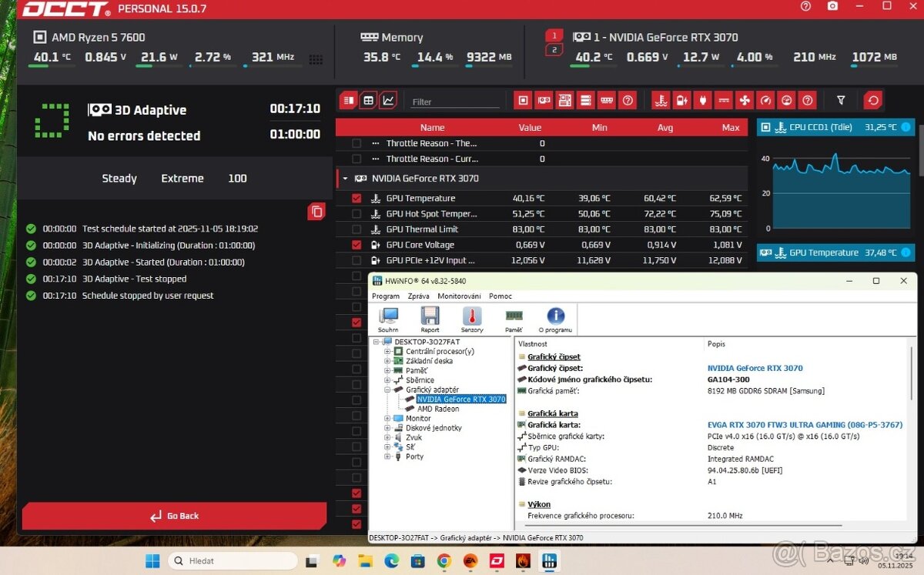Click the copy log icon
924x575 pixels.
[316, 212]
